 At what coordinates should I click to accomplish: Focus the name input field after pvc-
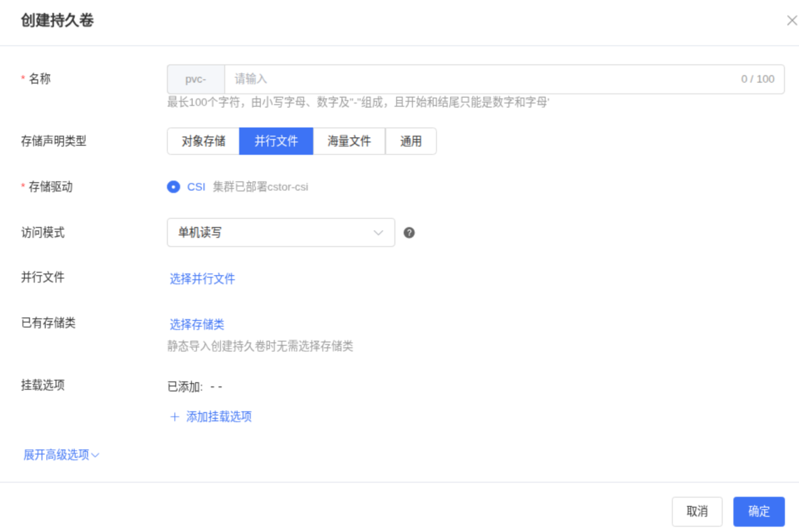[460, 79]
